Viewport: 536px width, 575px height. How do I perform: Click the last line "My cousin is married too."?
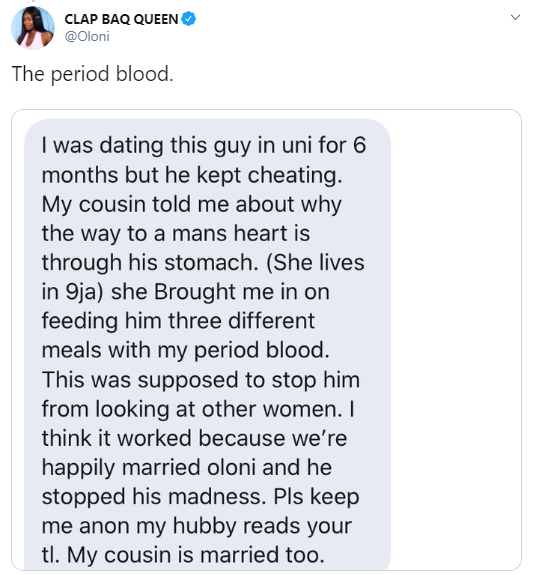[196, 555]
